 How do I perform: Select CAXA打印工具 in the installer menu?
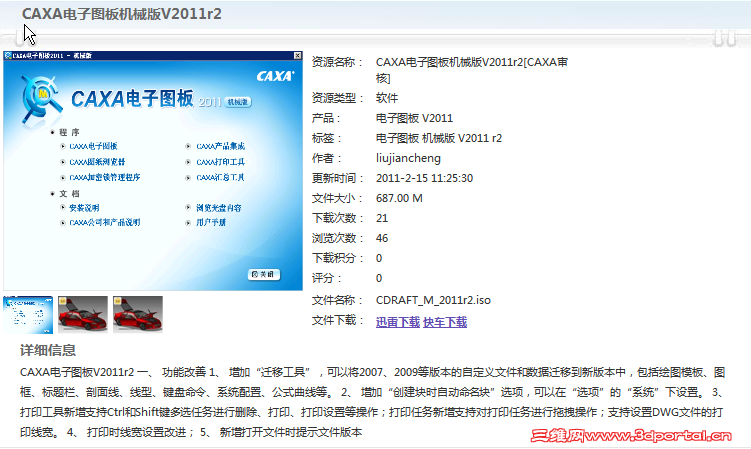(x=220, y=162)
